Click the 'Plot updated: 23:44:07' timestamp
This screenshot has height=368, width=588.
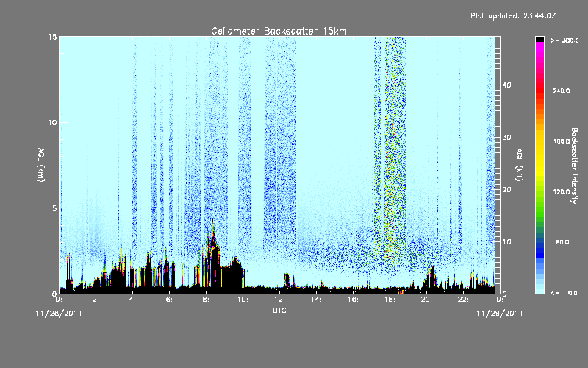[513, 15]
